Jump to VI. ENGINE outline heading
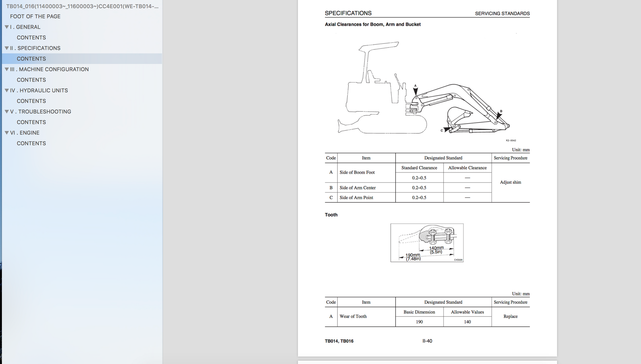Viewport: 641px width, 364px height. [25, 133]
